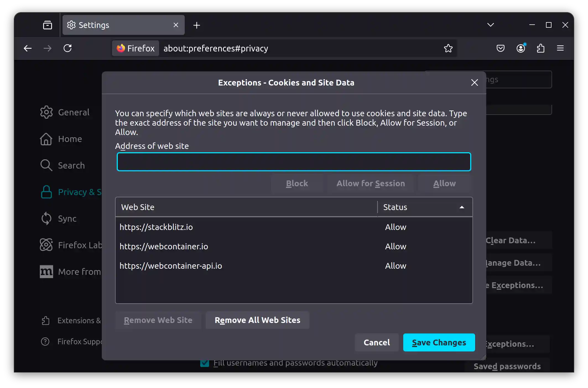Open the Firefox account profile icon
The height and width of the screenshot is (388, 588).
tap(521, 48)
